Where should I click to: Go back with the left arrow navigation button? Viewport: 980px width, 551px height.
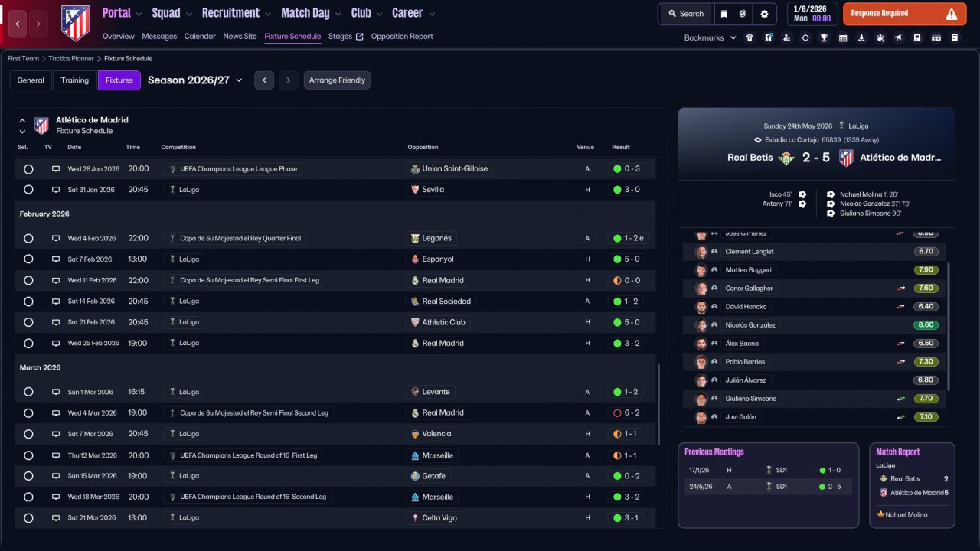click(18, 24)
